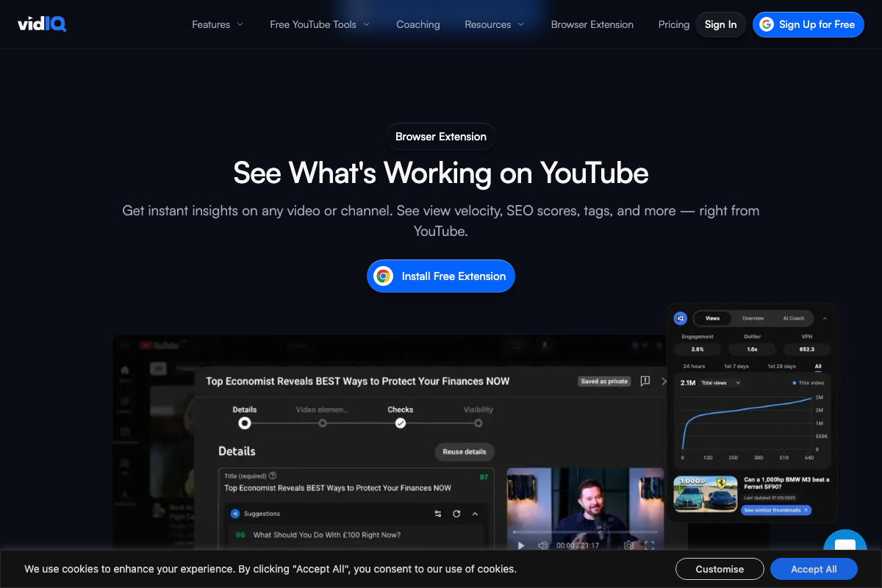Click the IQ badge in stats panel
882x588 pixels.
click(680, 318)
